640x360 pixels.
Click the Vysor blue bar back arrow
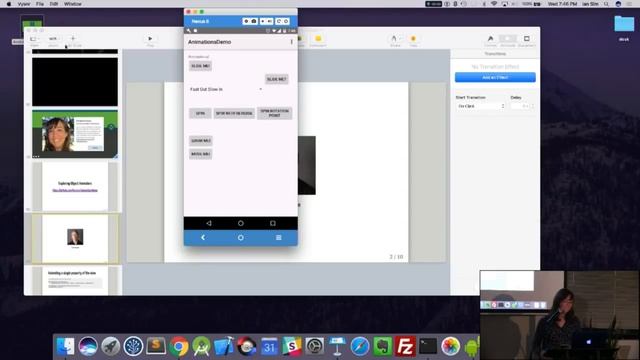tap(203, 238)
